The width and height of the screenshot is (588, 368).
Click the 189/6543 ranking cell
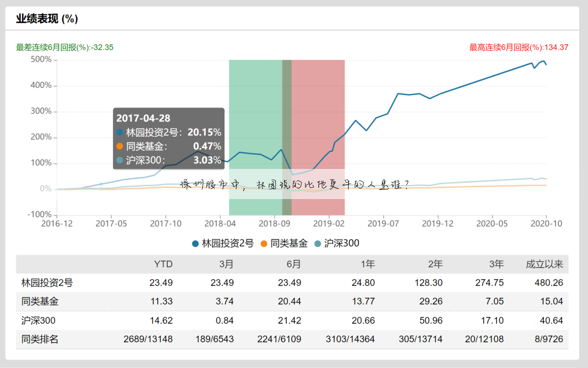(x=215, y=339)
